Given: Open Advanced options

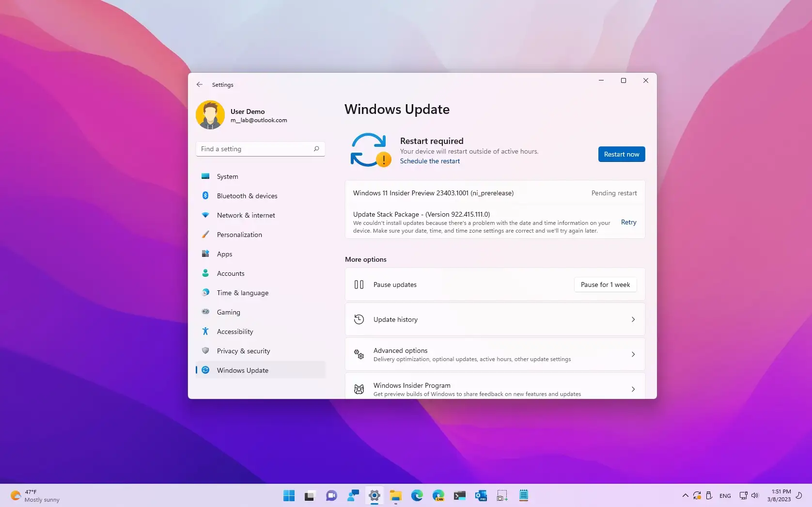Looking at the screenshot, I should click(495, 354).
